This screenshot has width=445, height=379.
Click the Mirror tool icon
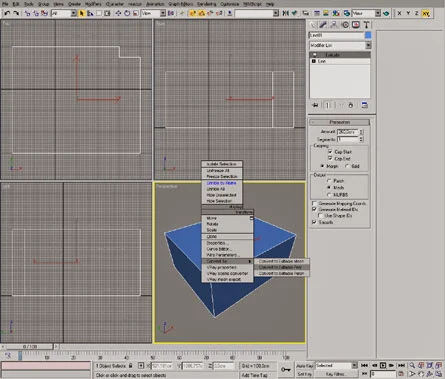[286, 13]
